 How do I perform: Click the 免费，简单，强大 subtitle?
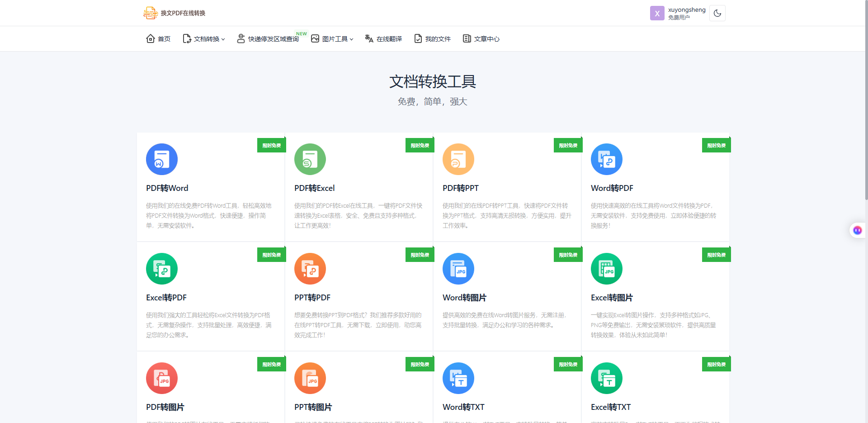433,101
